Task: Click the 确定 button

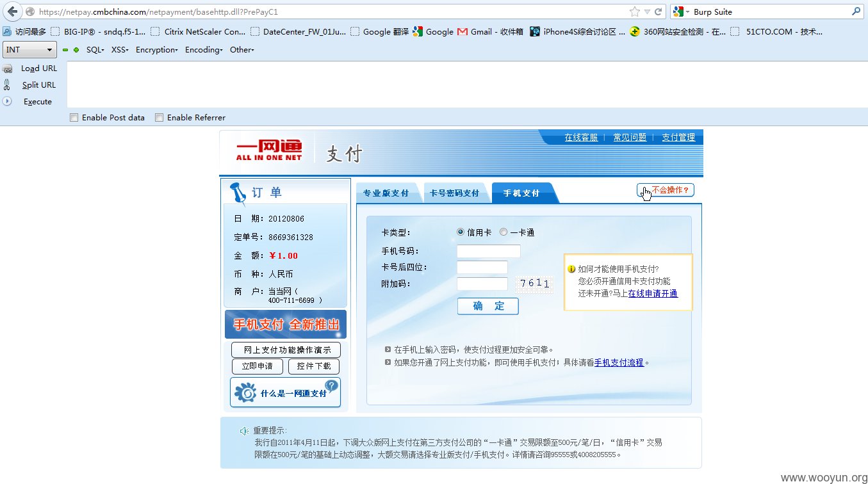Action: point(488,306)
